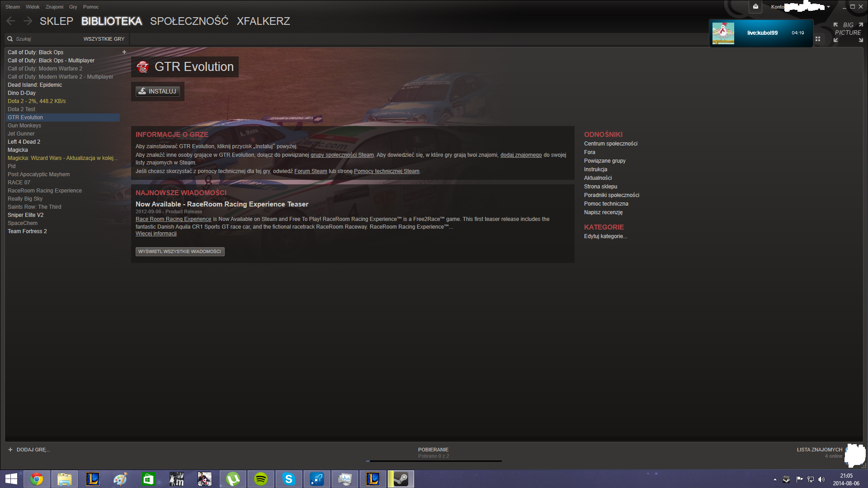Image resolution: width=868 pixels, height=488 pixels.
Task: Open the Windows Start button
Action: click(11, 479)
